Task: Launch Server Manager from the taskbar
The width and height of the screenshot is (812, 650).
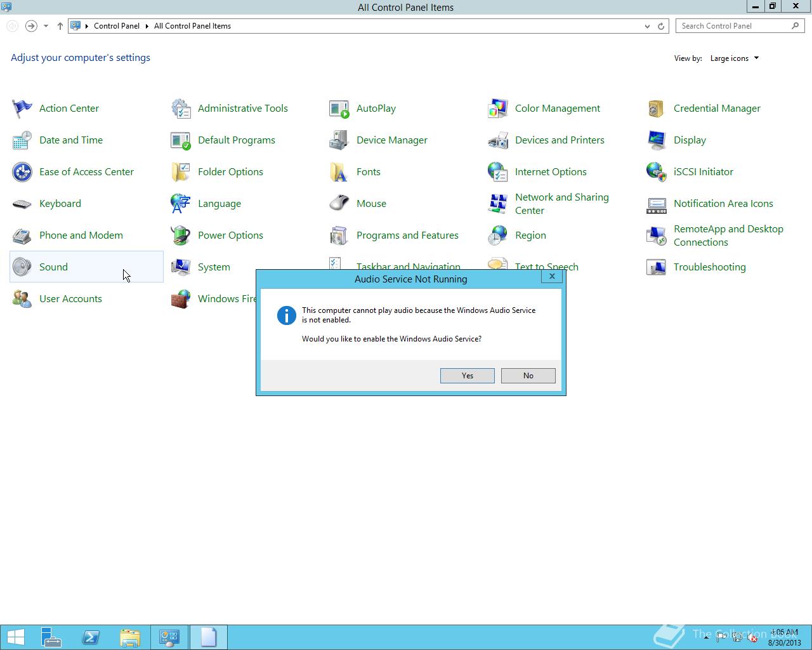Action: pyautogui.click(x=51, y=637)
